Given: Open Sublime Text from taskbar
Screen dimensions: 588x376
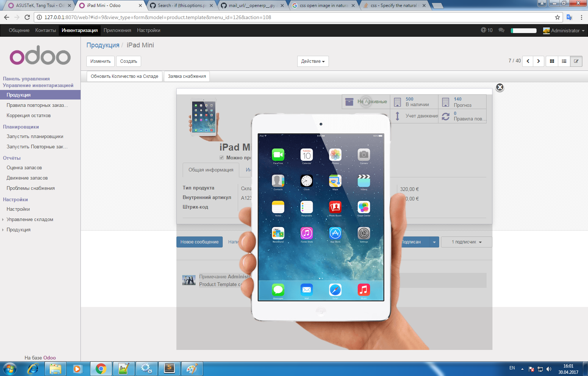Looking at the screenshot, I should tap(169, 369).
